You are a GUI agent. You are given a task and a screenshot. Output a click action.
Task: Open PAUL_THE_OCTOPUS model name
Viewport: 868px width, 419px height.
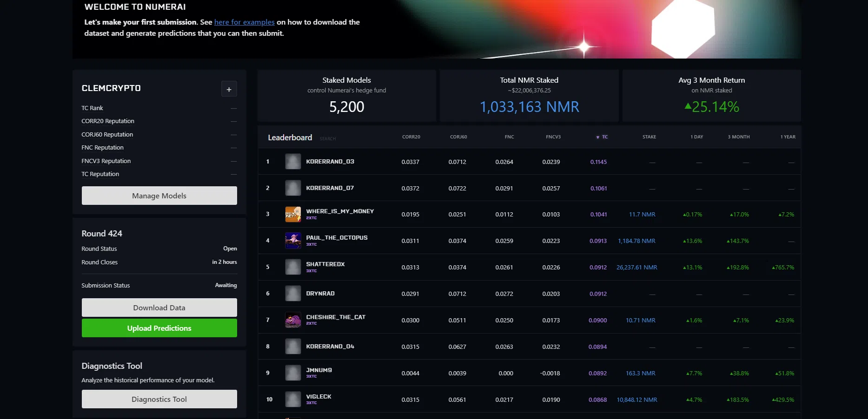point(337,238)
